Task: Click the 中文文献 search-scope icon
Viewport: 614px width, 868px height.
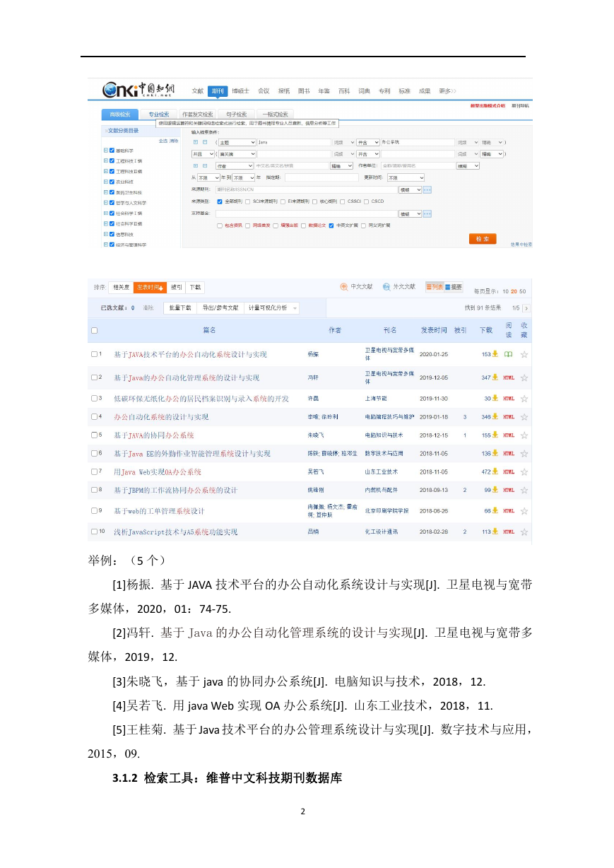Action: pyautogui.click(x=344, y=287)
